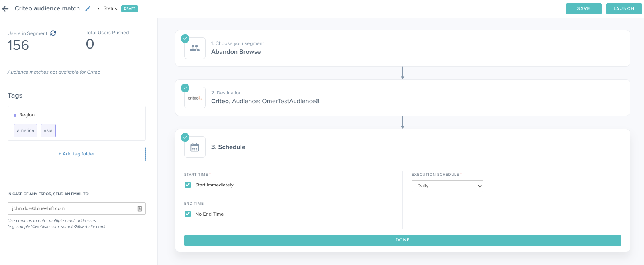Click the Audience matches not available text

tap(54, 72)
